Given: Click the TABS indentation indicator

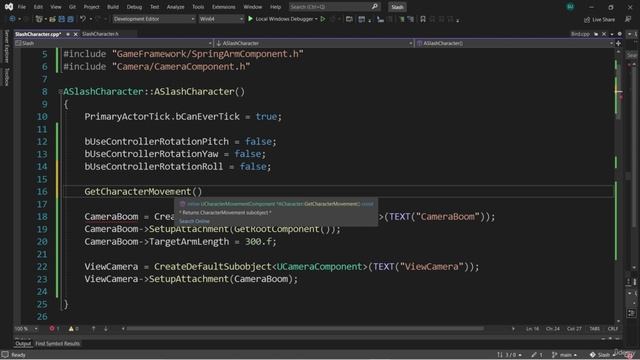Looking at the screenshot, I should (595, 329).
